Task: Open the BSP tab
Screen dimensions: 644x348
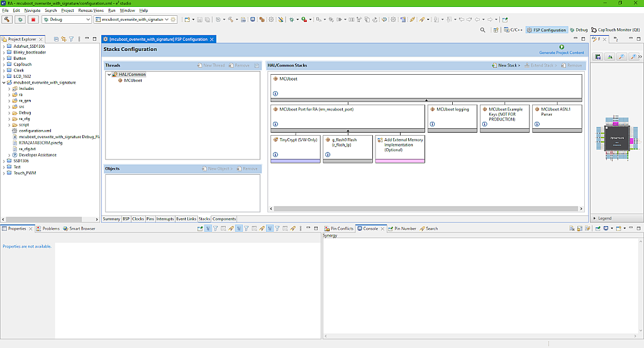Action: point(126,219)
